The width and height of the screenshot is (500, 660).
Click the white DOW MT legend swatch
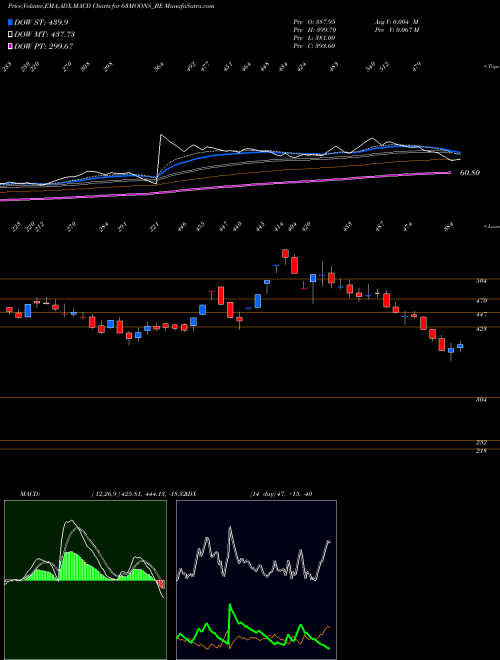tap(10, 34)
